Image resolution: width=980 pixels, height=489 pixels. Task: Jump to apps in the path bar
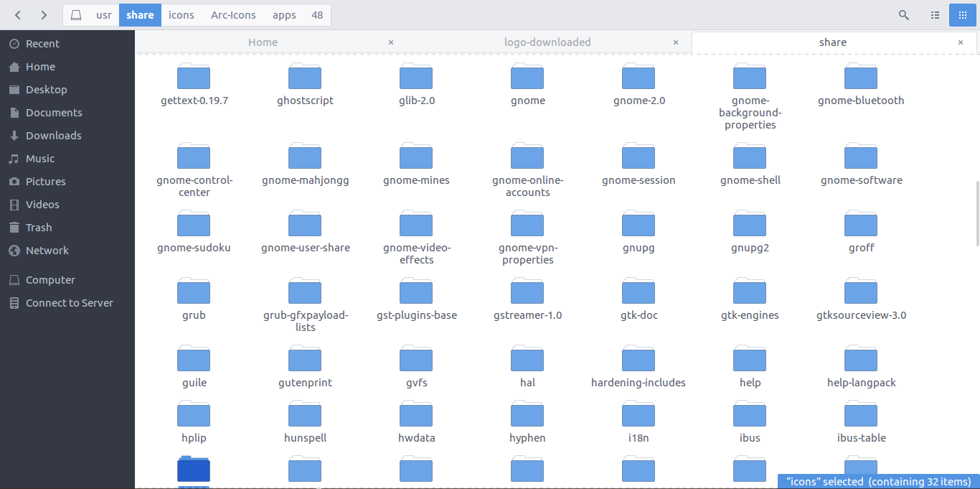[284, 15]
